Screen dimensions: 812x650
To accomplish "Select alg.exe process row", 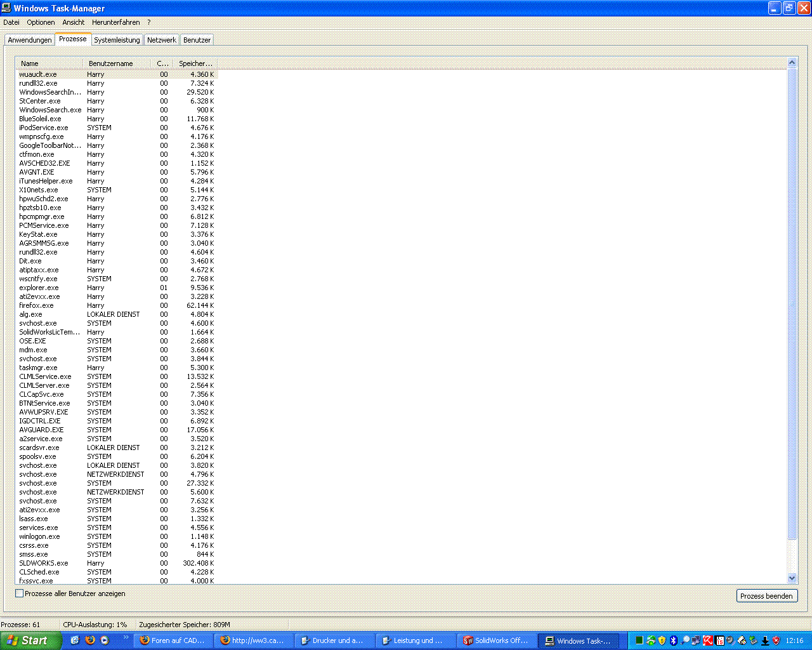I will [117, 314].
